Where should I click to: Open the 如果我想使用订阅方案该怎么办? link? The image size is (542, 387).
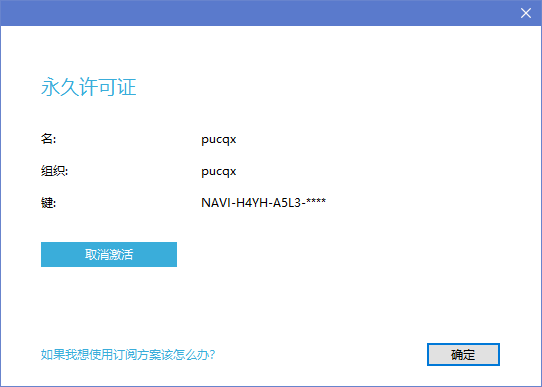click(128, 355)
